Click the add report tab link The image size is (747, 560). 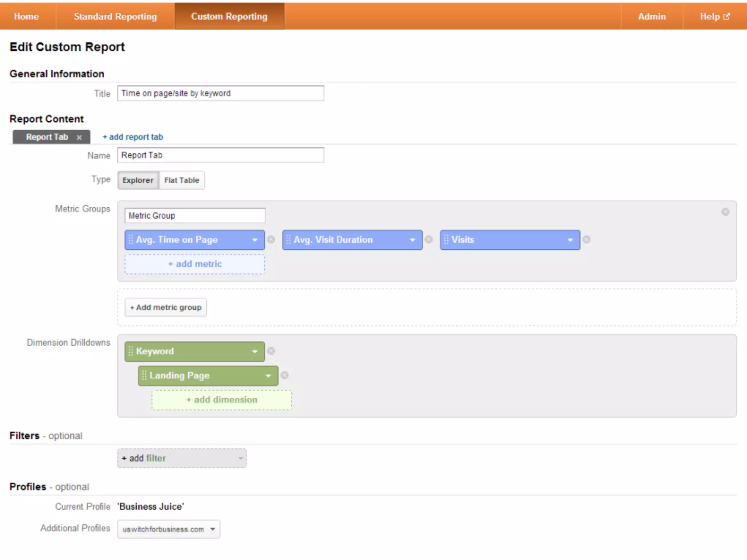pyautogui.click(x=133, y=137)
